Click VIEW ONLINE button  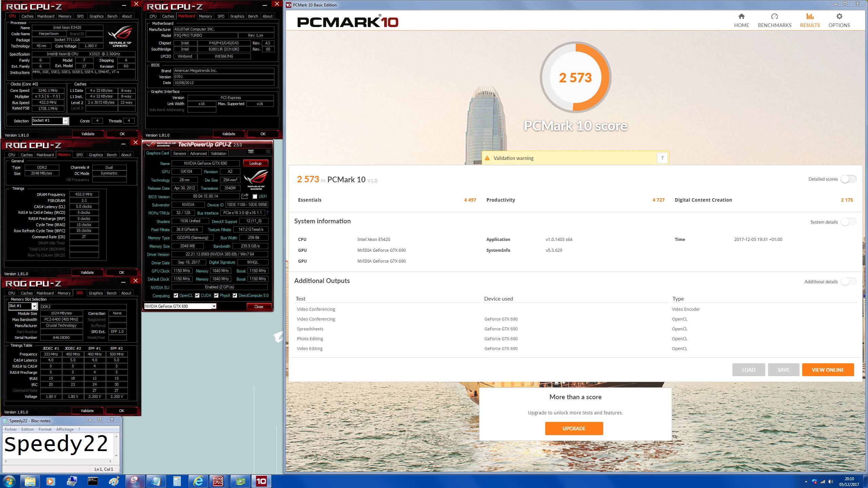828,370
